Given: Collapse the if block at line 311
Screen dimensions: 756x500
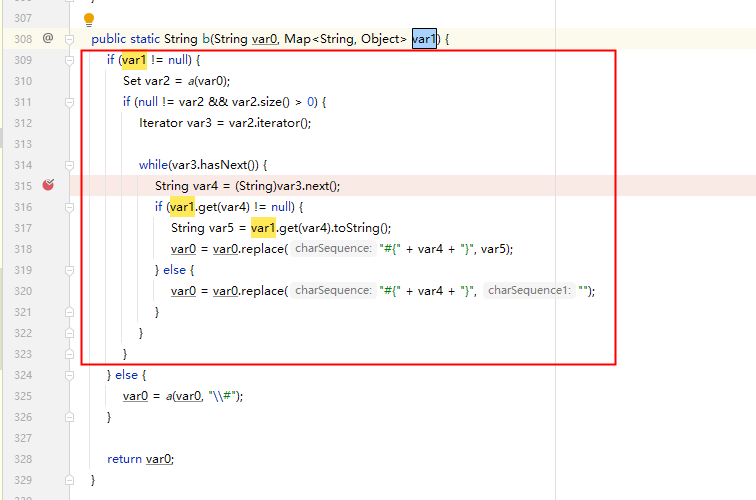Looking at the screenshot, I should coord(69,102).
